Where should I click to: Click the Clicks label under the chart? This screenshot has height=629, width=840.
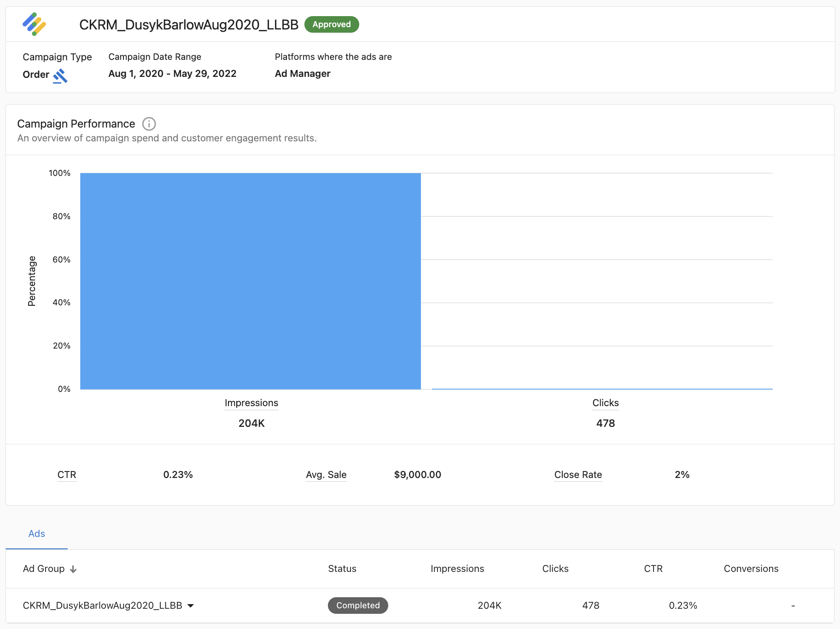605,403
